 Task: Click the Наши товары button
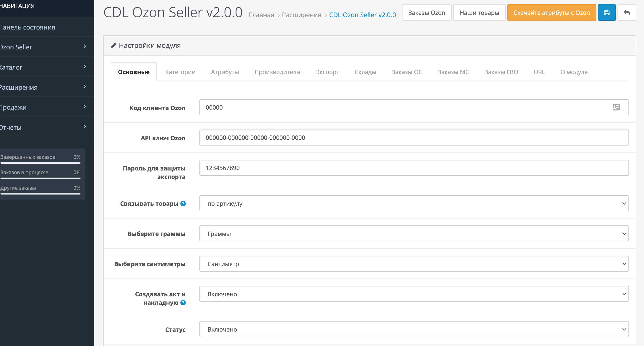(x=479, y=13)
